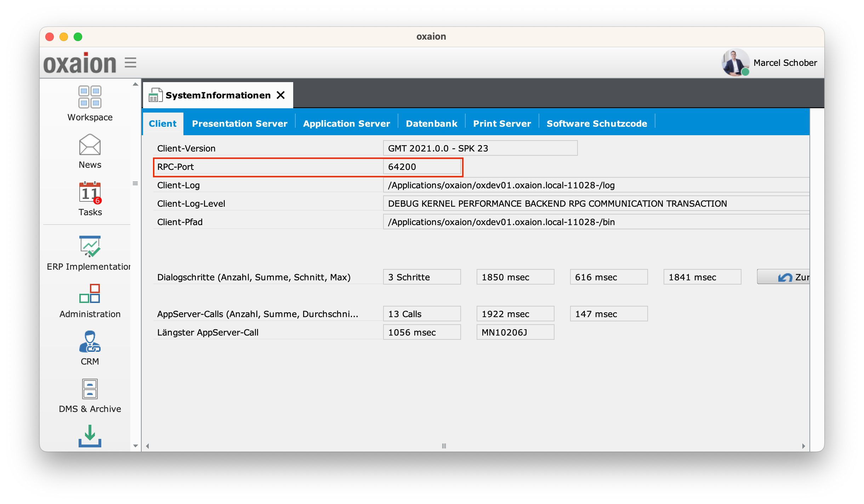Viewport: 864px width, 504px height.
Task: Click the Client-Log-Level label
Action: click(191, 204)
